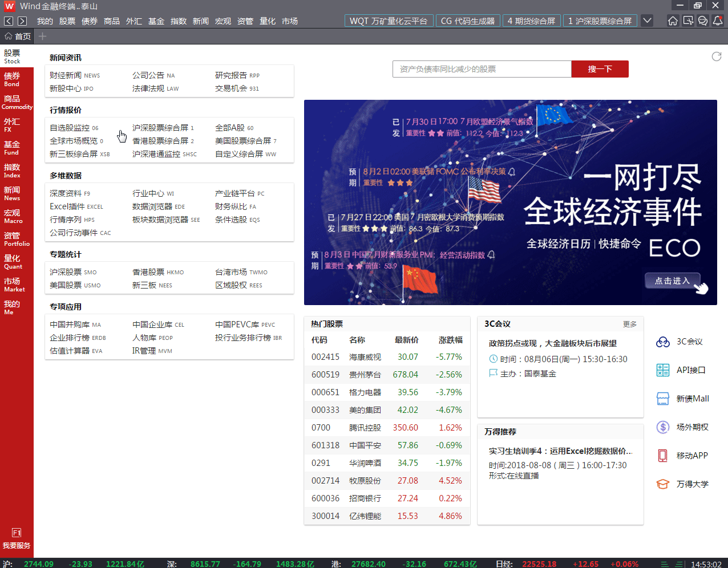
Task: Open 场外期权 shortcut icon
Action: pyautogui.click(x=663, y=427)
